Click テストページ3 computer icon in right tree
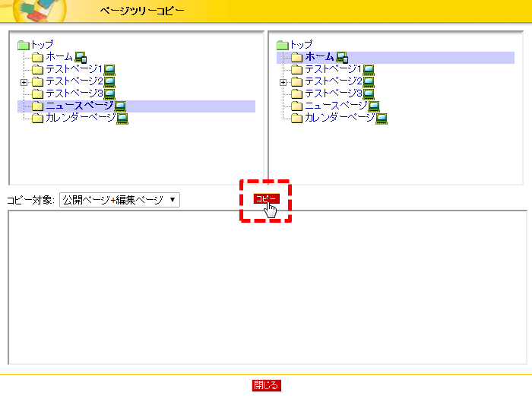Viewport: 532px width, 396px height. point(369,94)
